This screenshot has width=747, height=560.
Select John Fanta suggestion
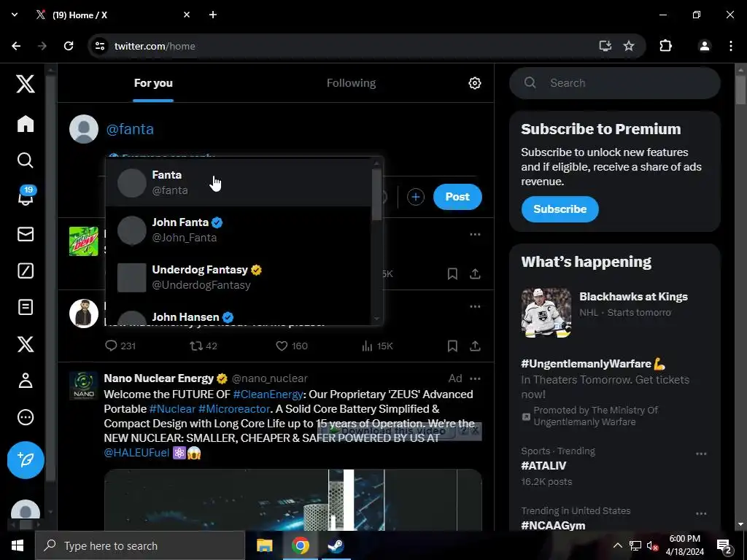(239, 230)
